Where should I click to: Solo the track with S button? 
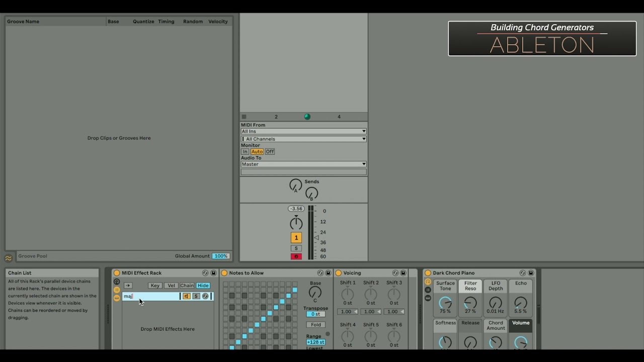pos(296,248)
